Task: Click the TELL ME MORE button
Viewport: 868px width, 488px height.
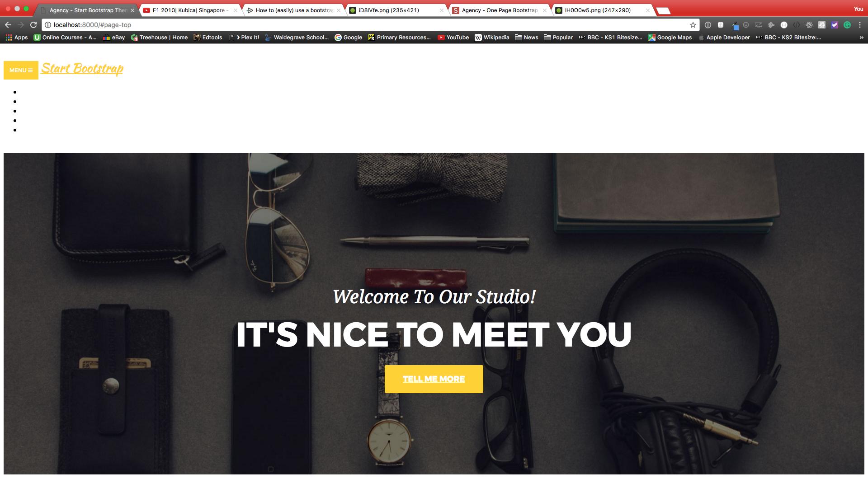Action: click(x=434, y=379)
